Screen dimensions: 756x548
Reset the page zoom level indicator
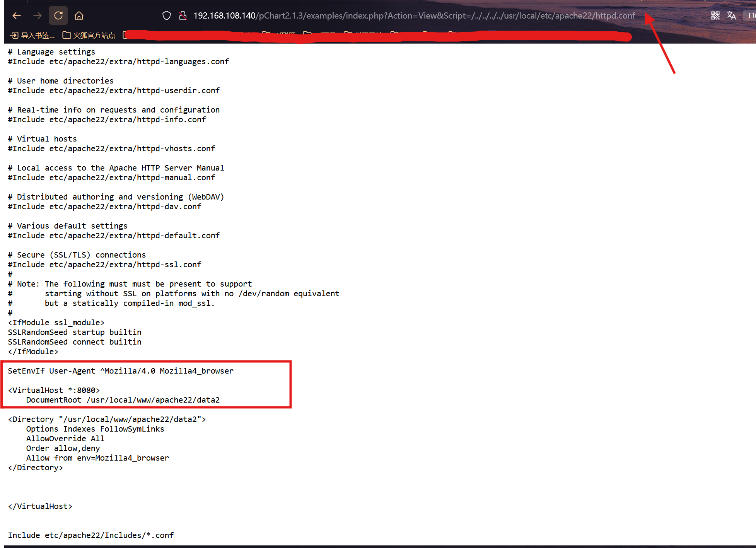pyautogui.click(x=751, y=15)
